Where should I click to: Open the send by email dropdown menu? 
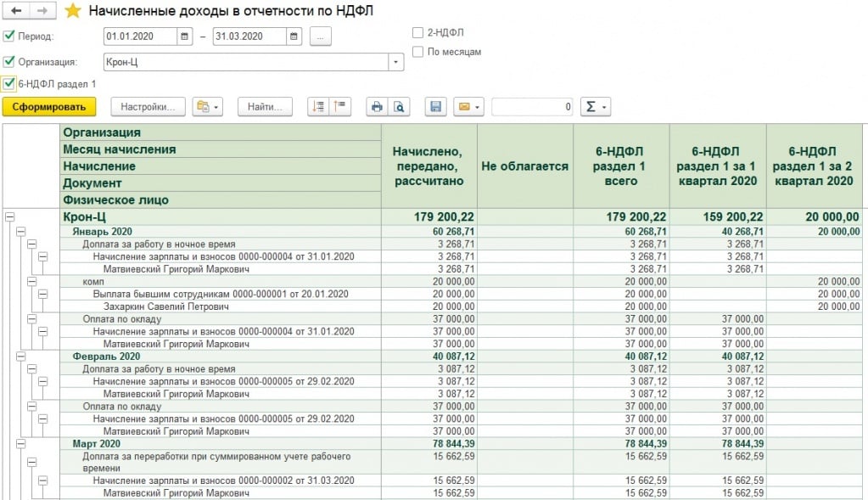tap(468, 107)
